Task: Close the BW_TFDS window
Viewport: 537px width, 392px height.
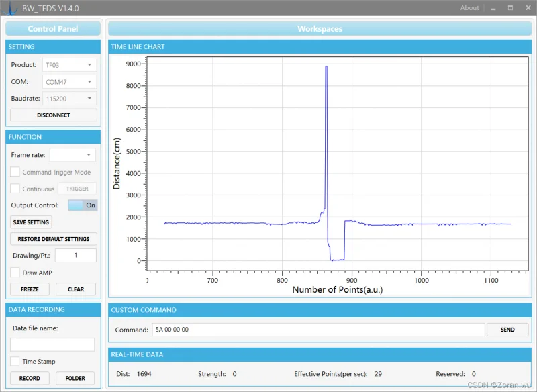Action: [x=527, y=8]
